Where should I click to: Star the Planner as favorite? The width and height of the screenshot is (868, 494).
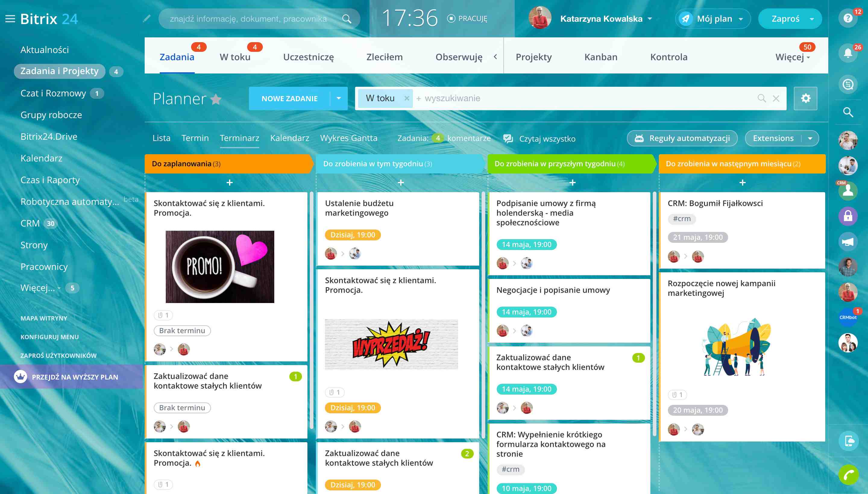(x=216, y=99)
